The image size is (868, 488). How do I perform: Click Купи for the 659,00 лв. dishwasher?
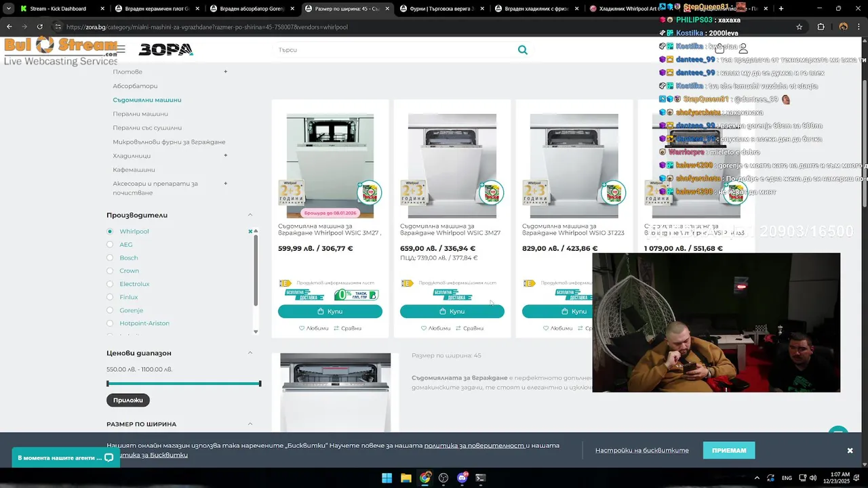pos(452,311)
